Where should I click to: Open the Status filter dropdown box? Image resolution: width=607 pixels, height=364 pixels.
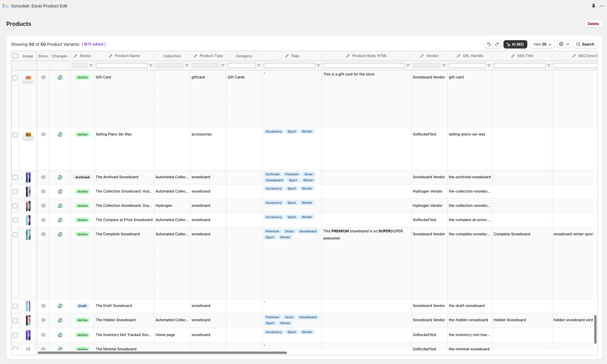80,66
